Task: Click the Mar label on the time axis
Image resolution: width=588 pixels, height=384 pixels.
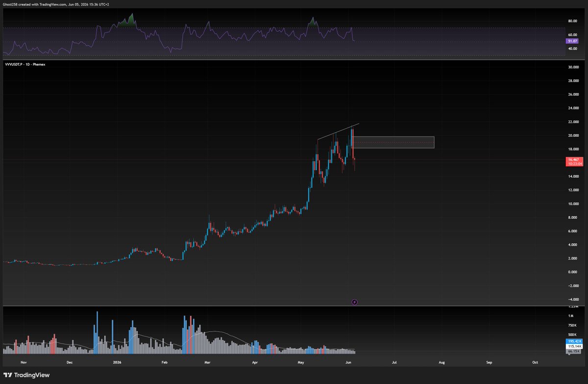Action: (207, 362)
